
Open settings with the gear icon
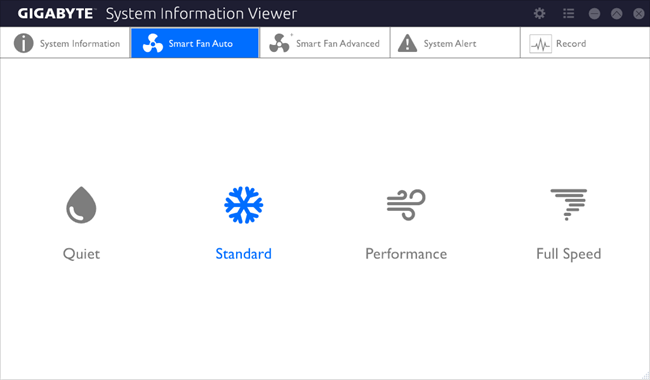539,14
